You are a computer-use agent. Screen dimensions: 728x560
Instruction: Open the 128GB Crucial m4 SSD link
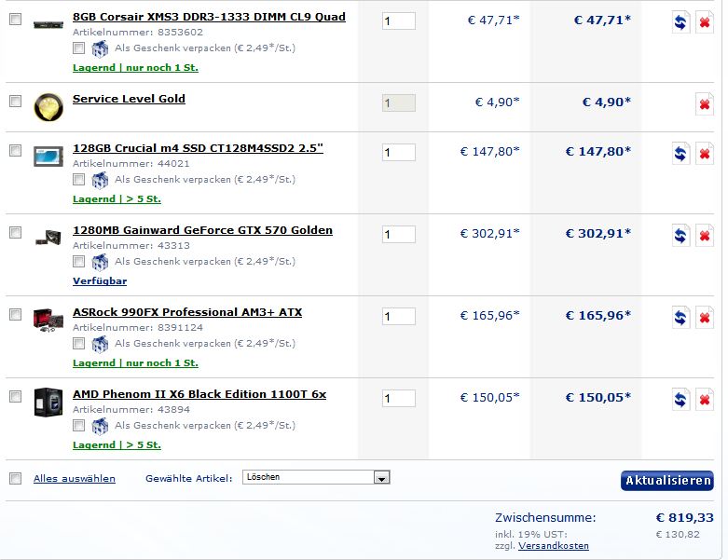point(198,148)
